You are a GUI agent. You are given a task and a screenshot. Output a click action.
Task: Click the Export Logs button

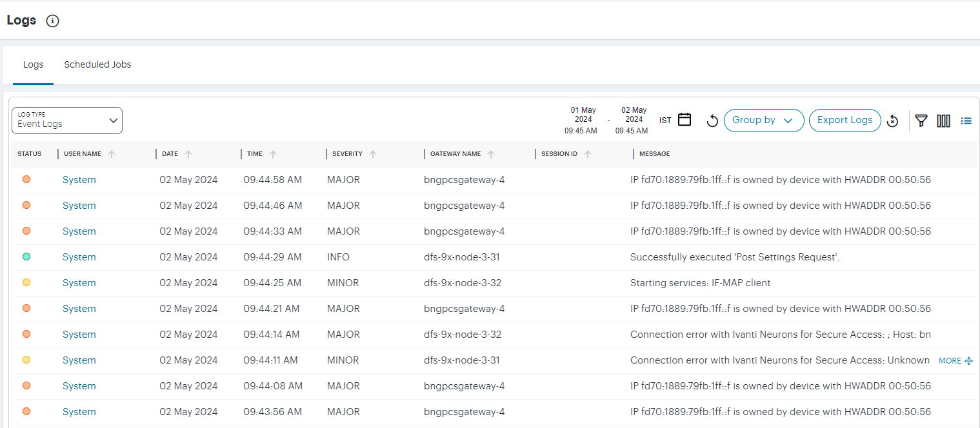pyautogui.click(x=845, y=120)
